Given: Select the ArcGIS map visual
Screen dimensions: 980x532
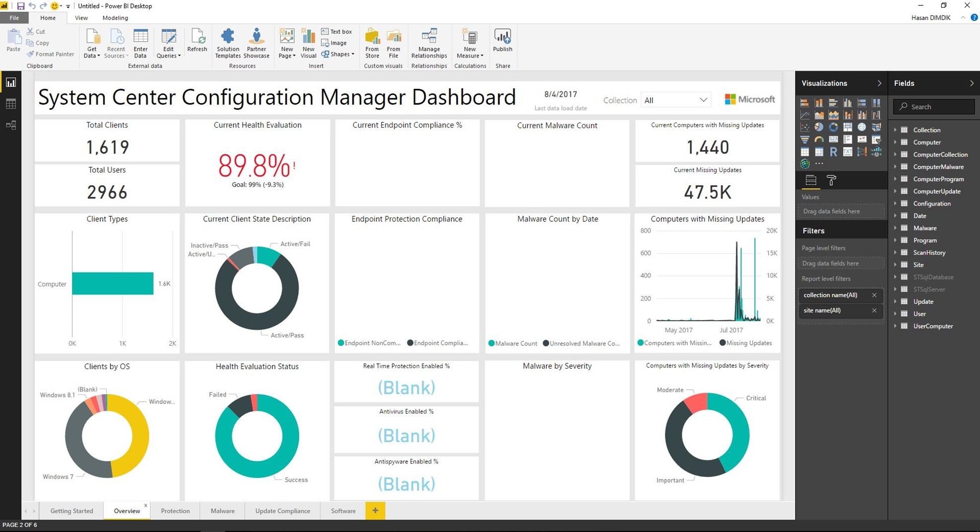Looking at the screenshot, I should (805, 164).
